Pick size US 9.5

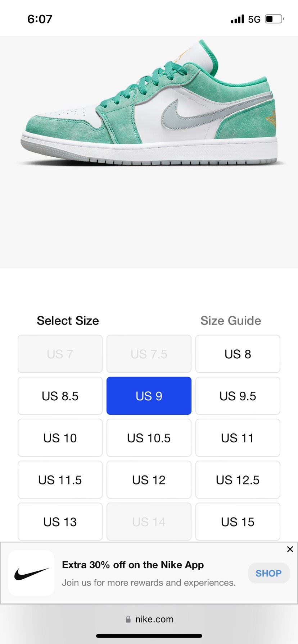pyautogui.click(x=238, y=396)
